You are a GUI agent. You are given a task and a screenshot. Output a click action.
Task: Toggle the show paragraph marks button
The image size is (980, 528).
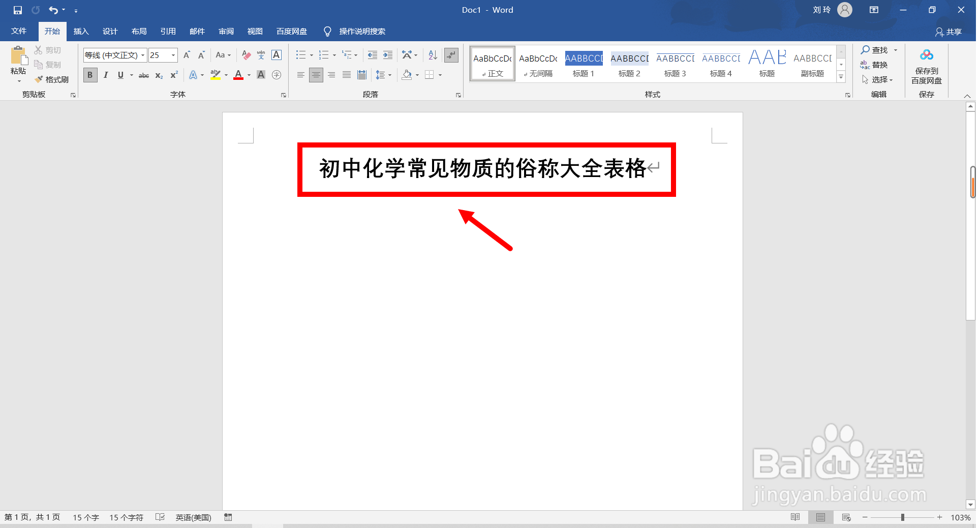tap(451, 55)
